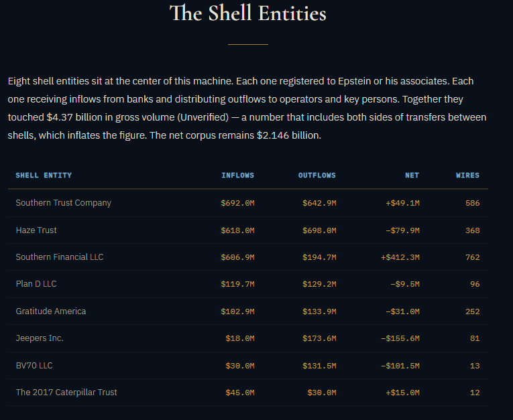Click the Shell Entities page heading
Viewport: 513px width, 420px height.
[247, 13]
